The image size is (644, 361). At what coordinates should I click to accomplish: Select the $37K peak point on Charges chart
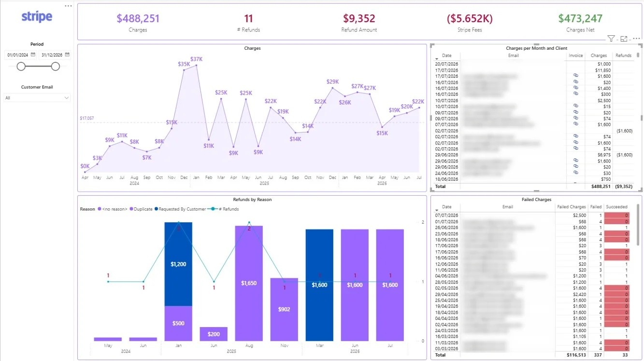pyautogui.click(x=196, y=65)
